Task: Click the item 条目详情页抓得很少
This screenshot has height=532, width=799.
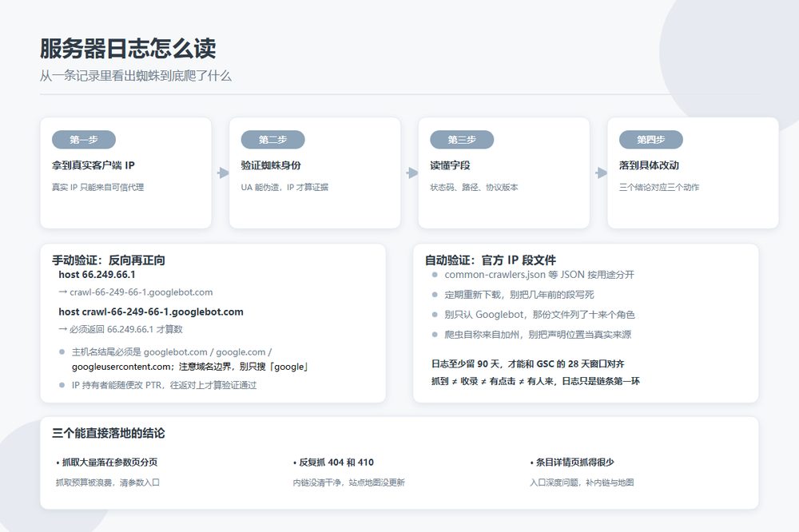Action: click(572, 463)
